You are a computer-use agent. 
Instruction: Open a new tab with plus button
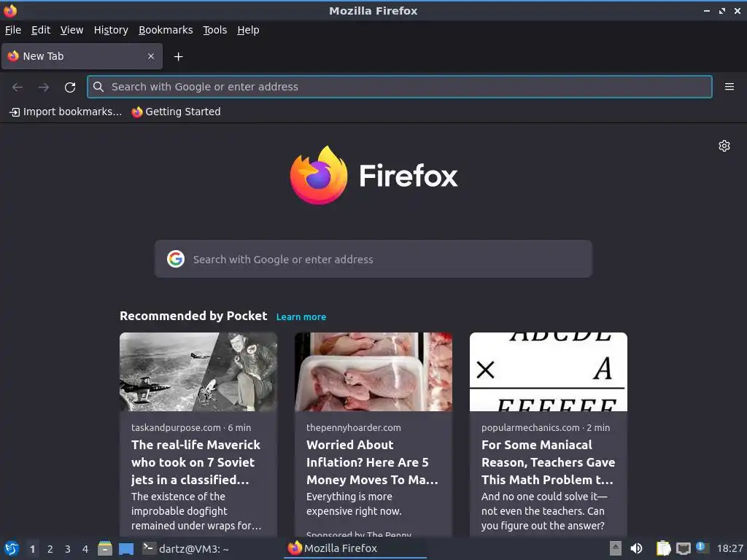pos(178,57)
